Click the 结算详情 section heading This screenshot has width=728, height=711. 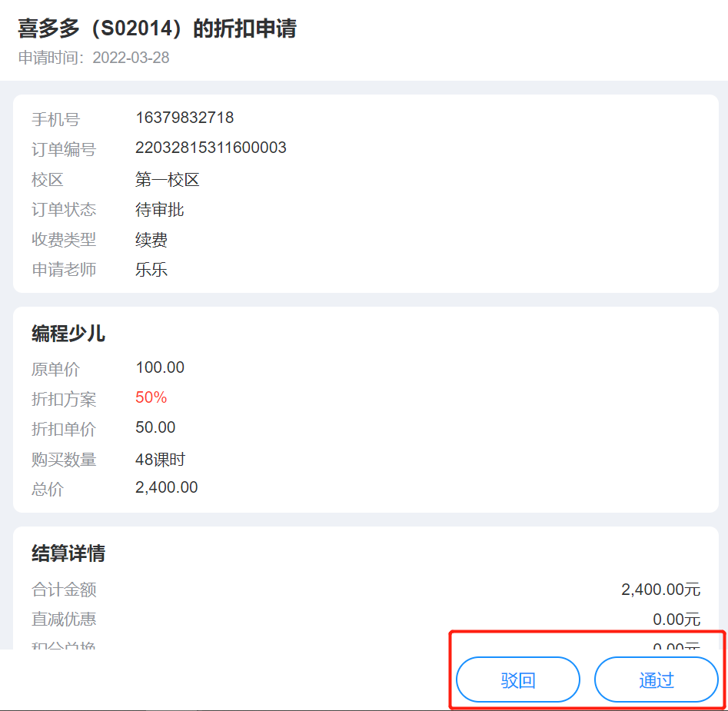click(x=68, y=553)
